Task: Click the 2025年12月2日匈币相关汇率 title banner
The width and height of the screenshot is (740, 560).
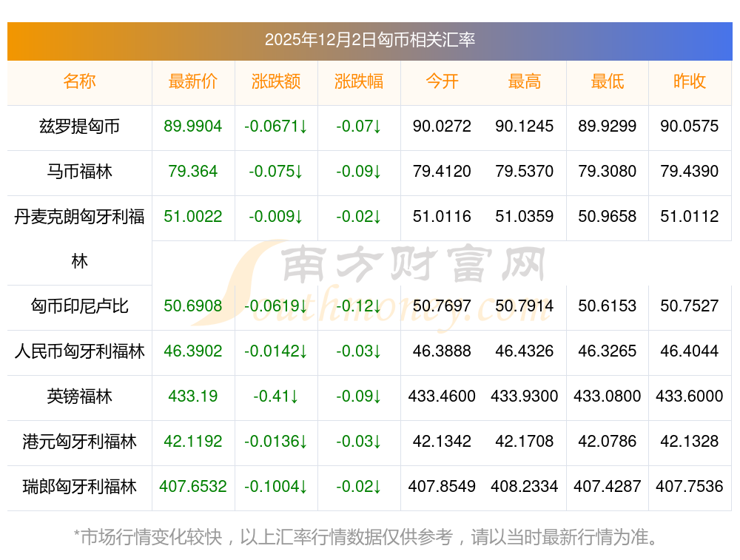Action: coord(370,40)
